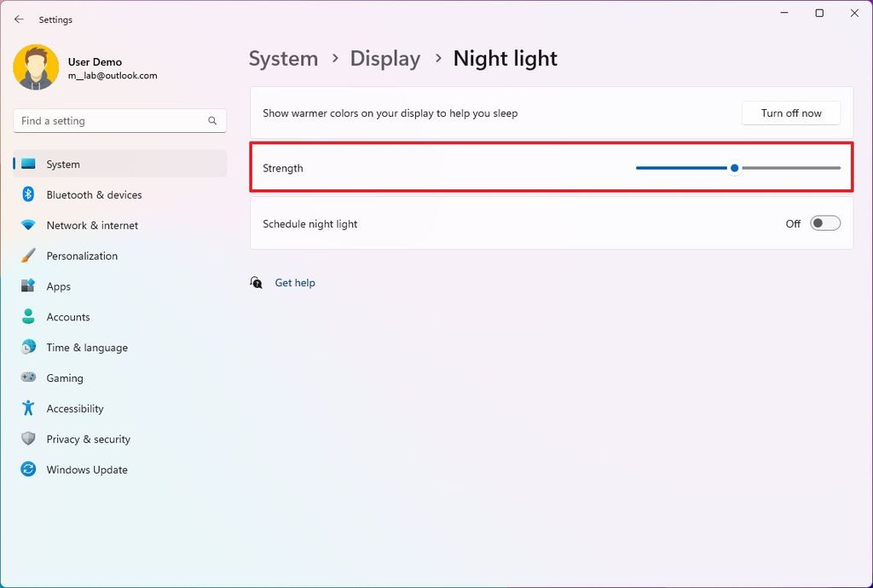Open Accounts settings

pos(67,316)
